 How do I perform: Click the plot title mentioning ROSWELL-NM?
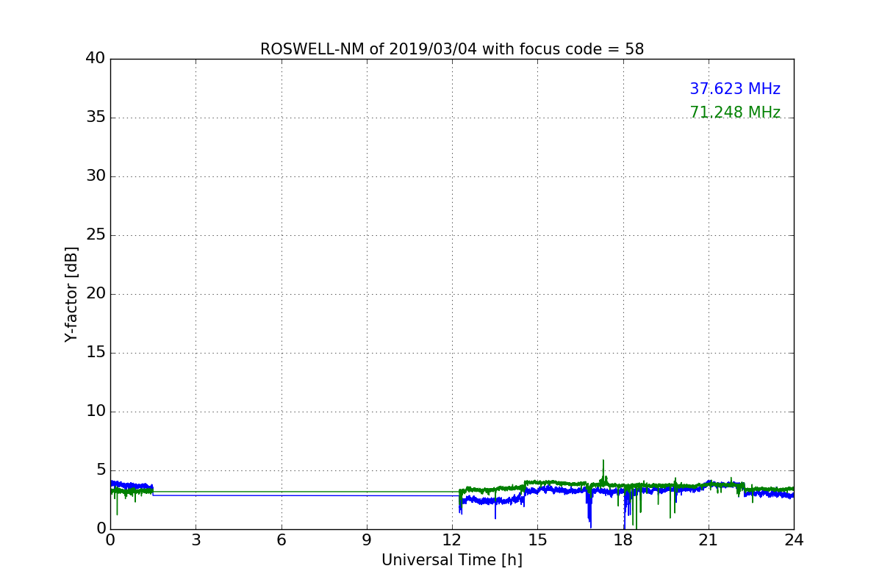click(451, 49)
